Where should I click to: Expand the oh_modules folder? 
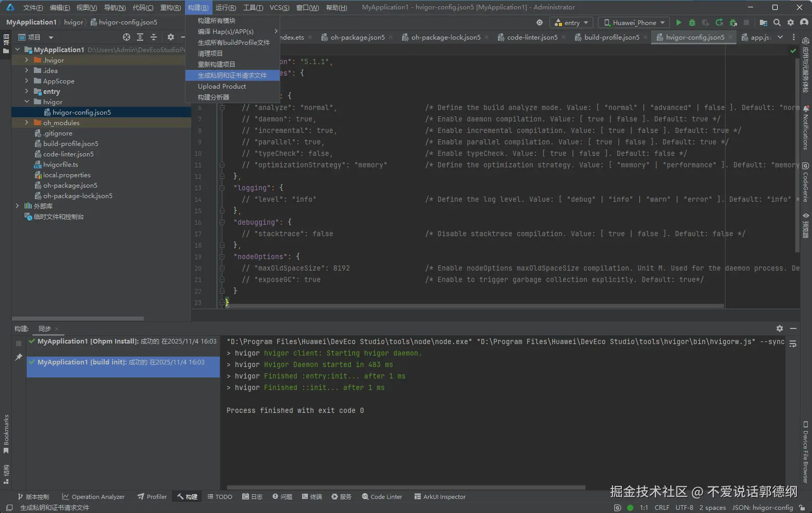[27, 123]
